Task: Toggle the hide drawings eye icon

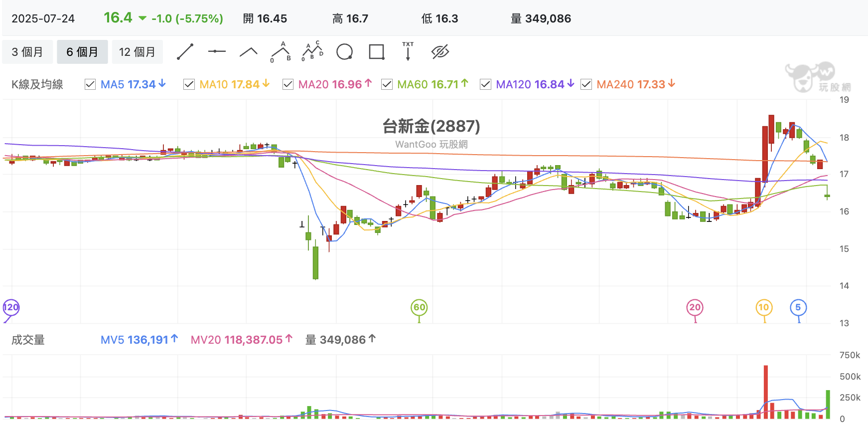Action: pos(440,52)
